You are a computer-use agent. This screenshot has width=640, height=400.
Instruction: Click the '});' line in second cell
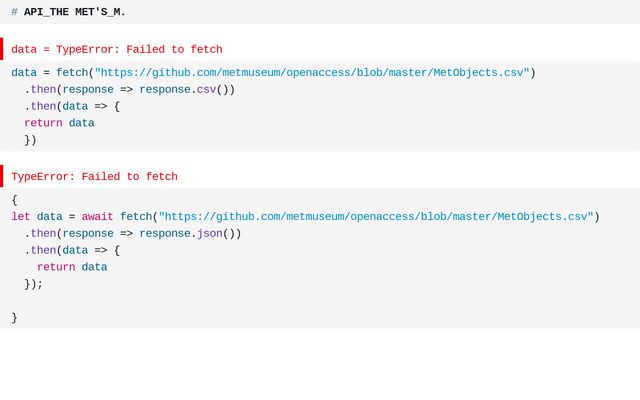coord(34,284)
